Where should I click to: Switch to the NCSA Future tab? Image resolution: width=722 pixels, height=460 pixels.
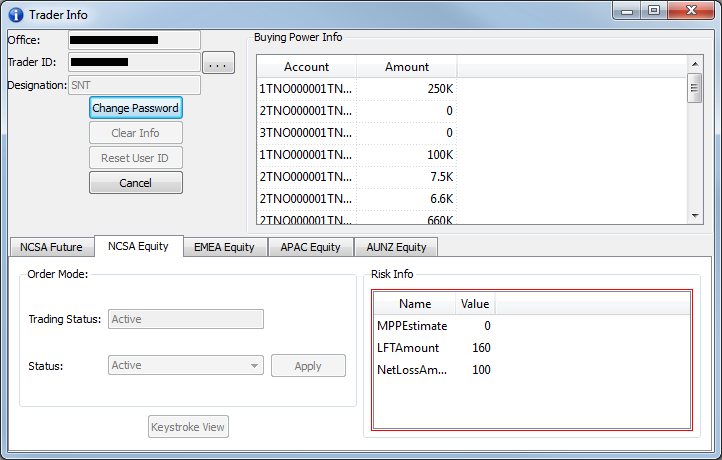click(52, 247)
